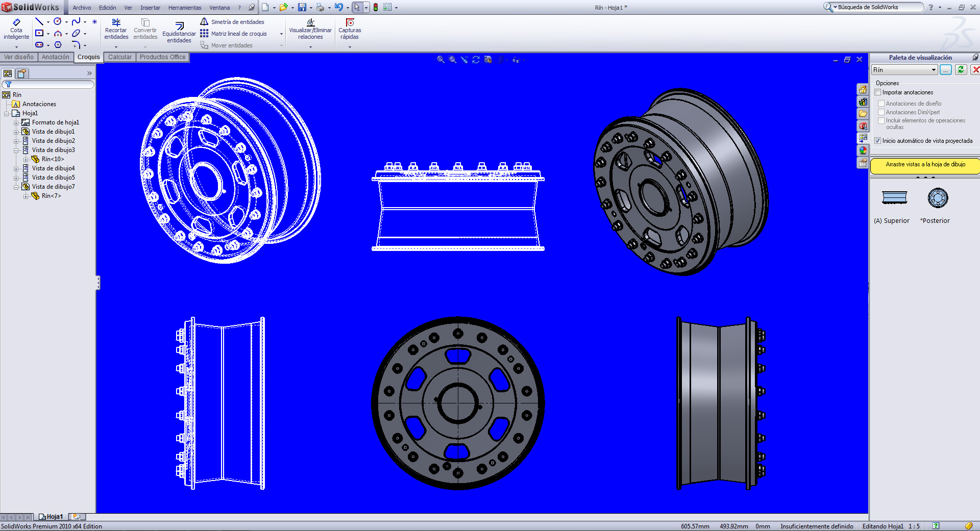Expand Visualizar/Eliminar relaciones dropdown arrow
The width and height of the screenshot is (980, 531).
[x=310, y=47]
